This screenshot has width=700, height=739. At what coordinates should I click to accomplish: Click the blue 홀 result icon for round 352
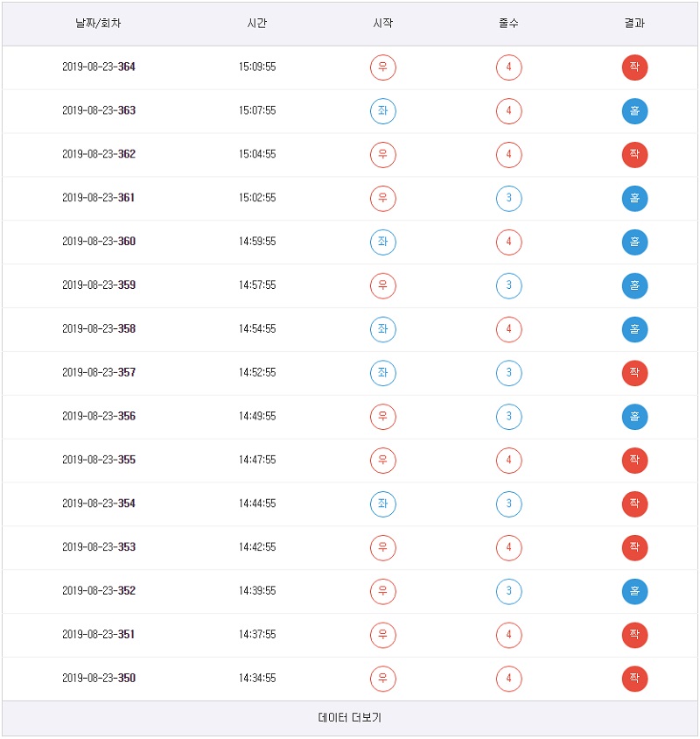point(634,591)
